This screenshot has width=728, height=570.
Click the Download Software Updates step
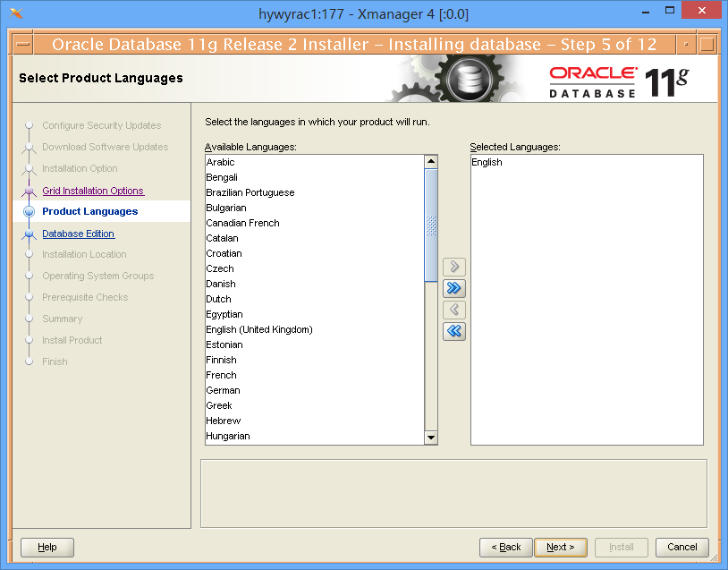[x=106, y=147]
